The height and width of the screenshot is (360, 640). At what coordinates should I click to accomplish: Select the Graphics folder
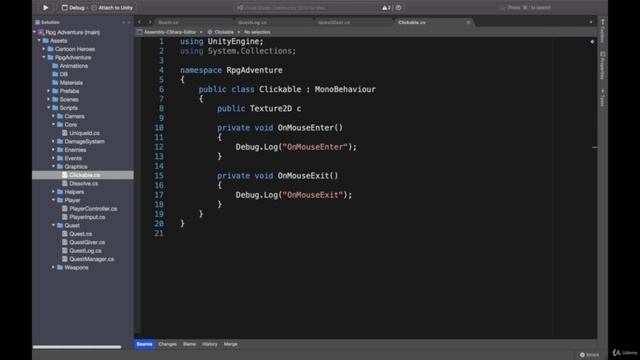pos(72,167)
